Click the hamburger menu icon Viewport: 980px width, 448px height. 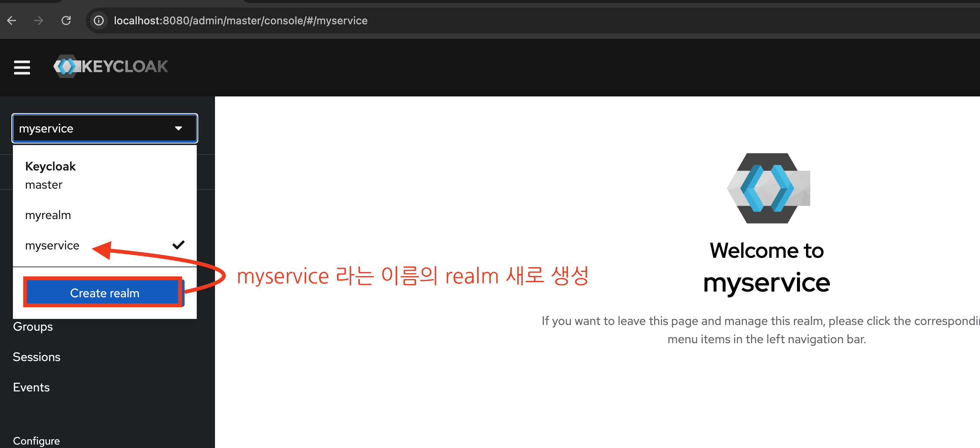click(22, 67)
